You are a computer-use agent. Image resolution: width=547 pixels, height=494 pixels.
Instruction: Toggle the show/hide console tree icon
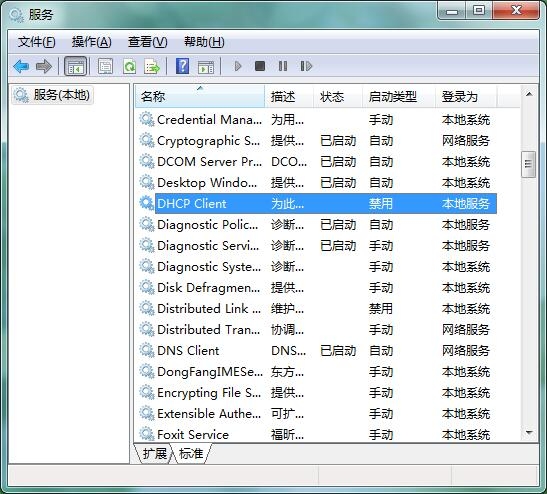[75, 66]
